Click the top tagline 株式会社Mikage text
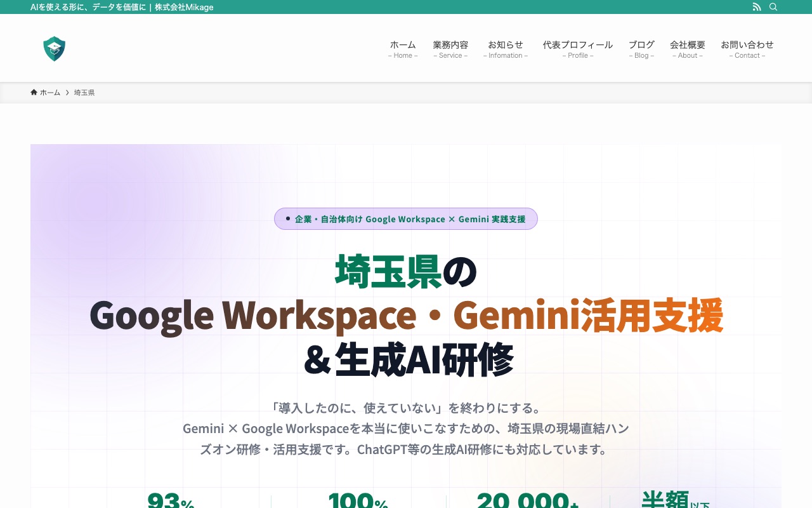This screenshot has width=812, height=508. coord(184,7)
